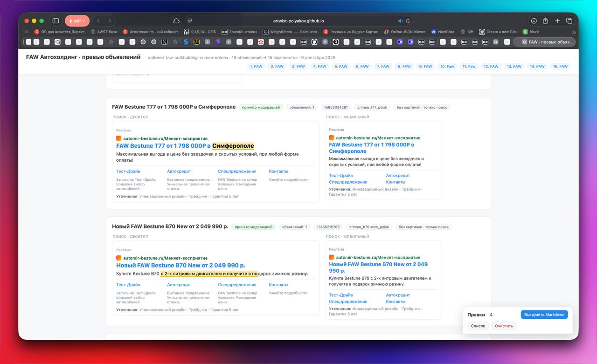Switch to the pinned X tab
The width and height of the screenshot is (597, 364).
[x=165, y=42]
